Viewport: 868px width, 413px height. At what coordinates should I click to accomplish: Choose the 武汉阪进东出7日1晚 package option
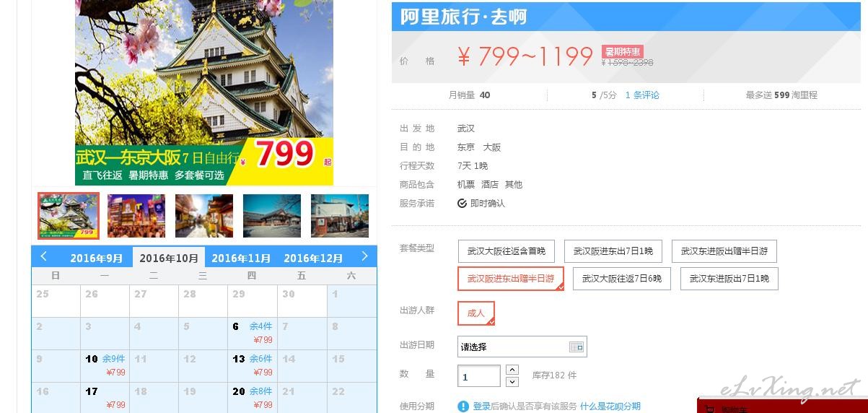[613, 251]
